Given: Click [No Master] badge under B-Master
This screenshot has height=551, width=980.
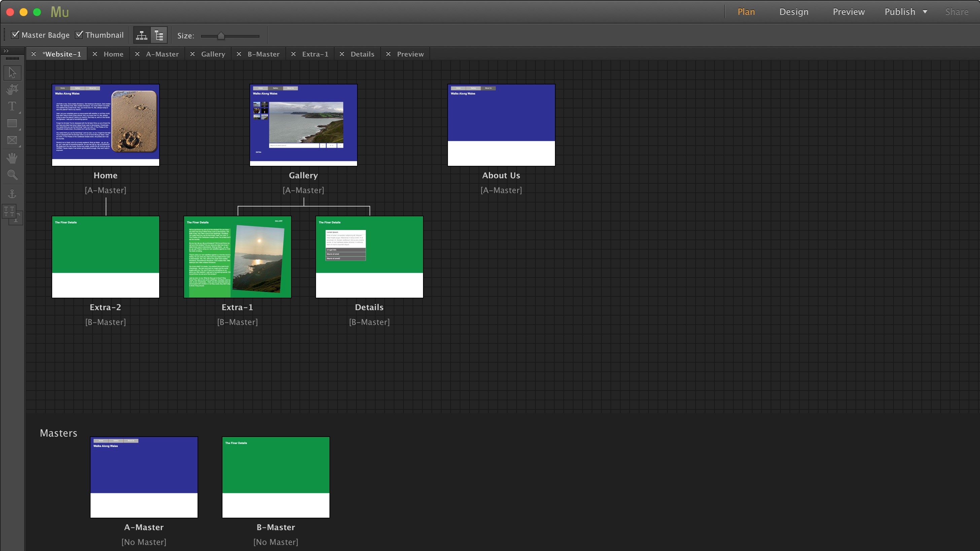Looking at the screenshot, I should tap(276, 542).
